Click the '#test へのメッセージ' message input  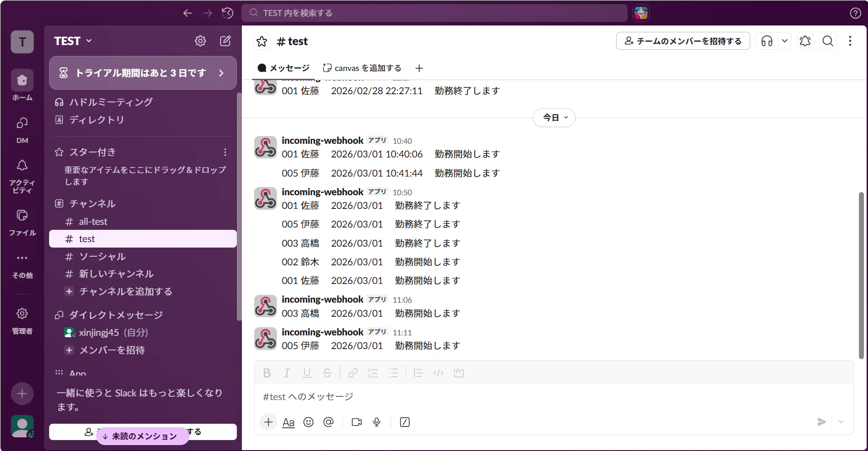pyautogui.click(x=553, y=397)
